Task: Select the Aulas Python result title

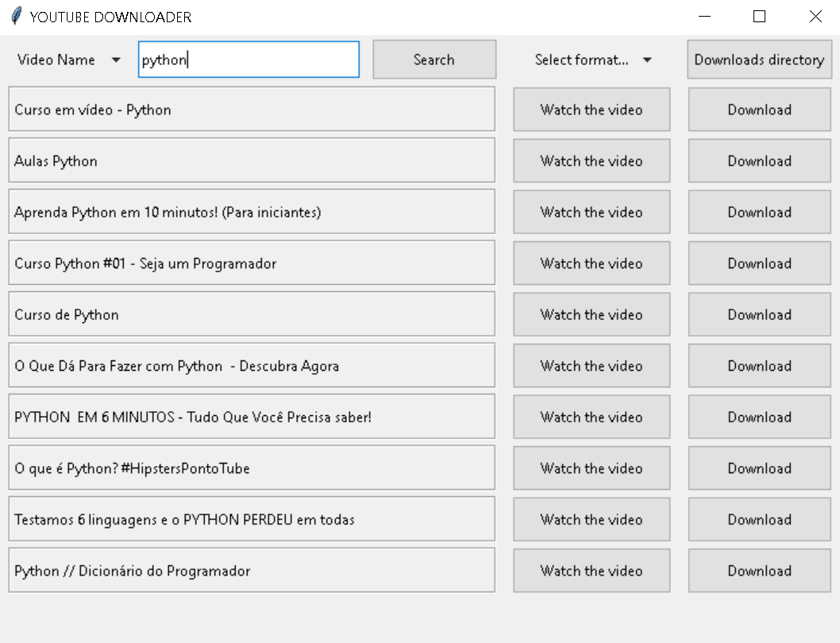Action: [252, 161]
